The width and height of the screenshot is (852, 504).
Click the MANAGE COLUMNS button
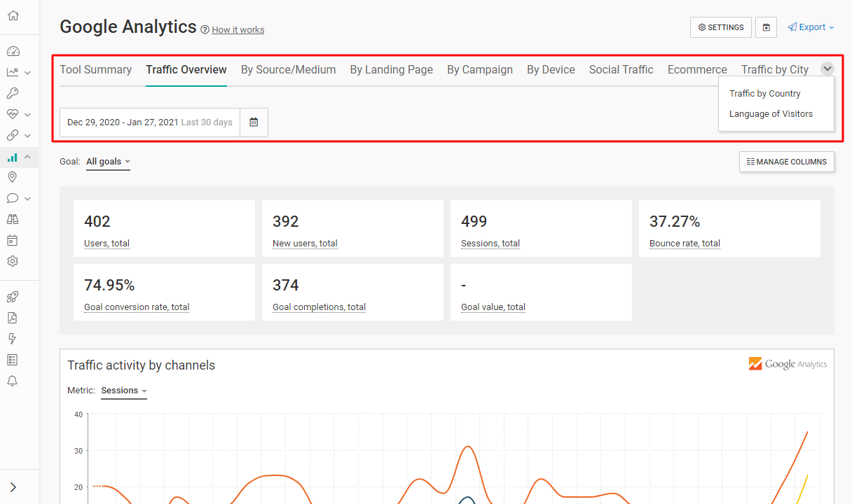coord(787,162)
